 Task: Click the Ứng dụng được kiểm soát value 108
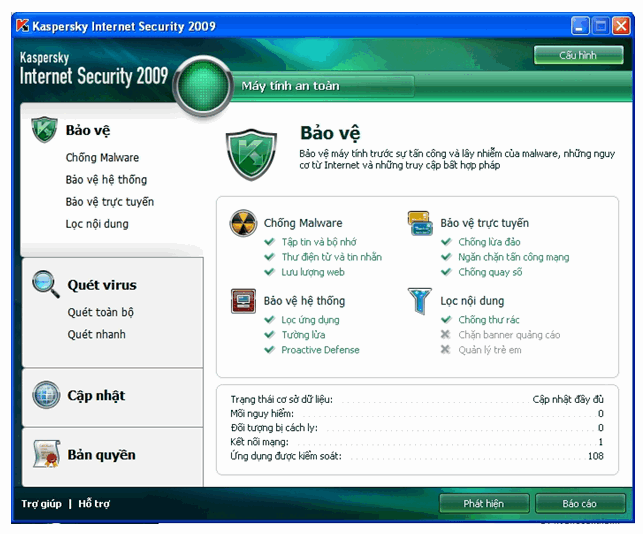595,456
